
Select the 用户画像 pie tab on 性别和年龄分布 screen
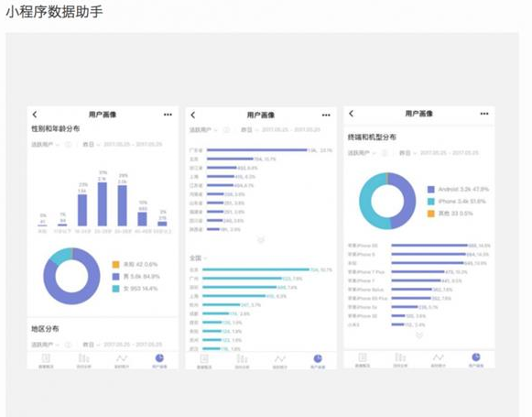[x=159, y=360]
